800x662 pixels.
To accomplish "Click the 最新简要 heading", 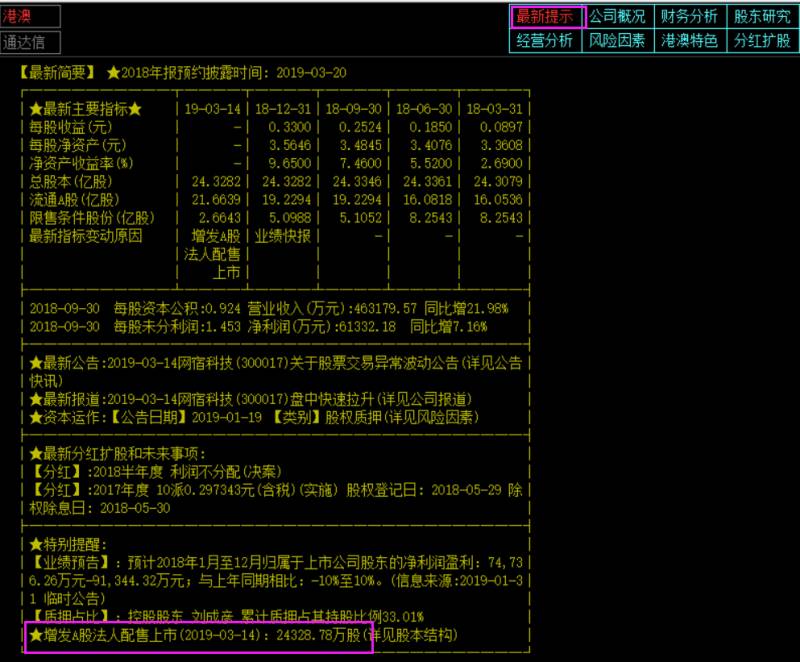I will pos(57,72).
